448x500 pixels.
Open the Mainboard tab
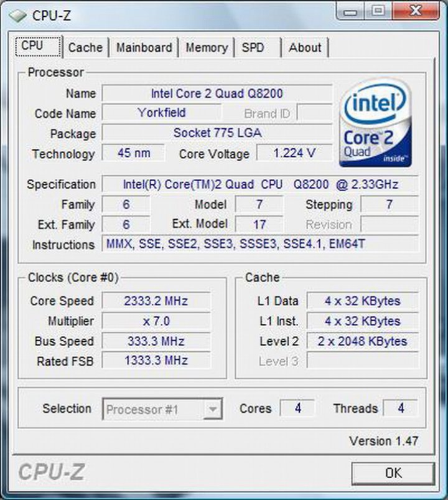pos(144,47)
